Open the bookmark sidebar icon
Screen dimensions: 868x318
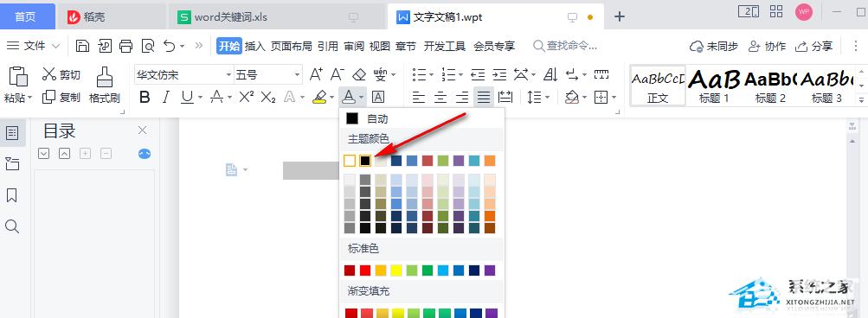[11, 195]
